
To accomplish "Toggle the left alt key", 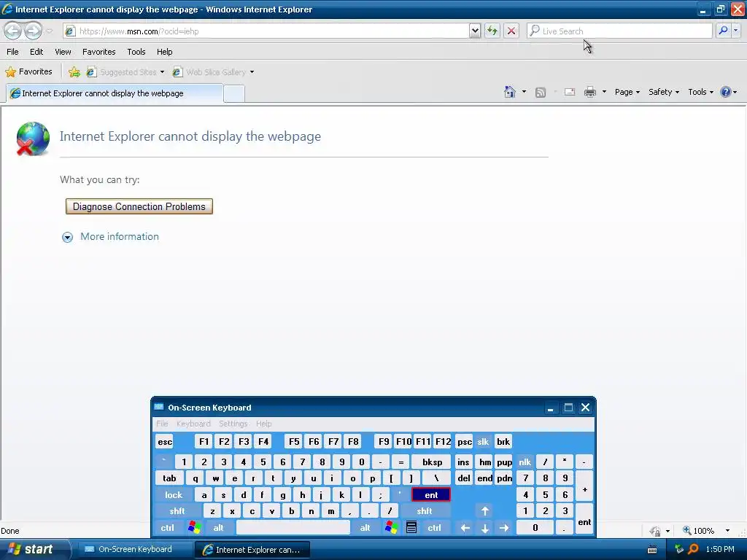I will [x=218, y=528].
